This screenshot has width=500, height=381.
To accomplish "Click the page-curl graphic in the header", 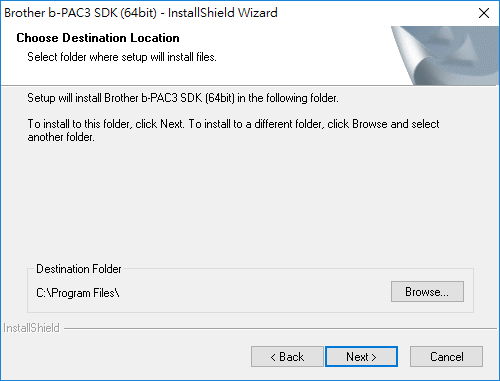I will coord(445,55).
